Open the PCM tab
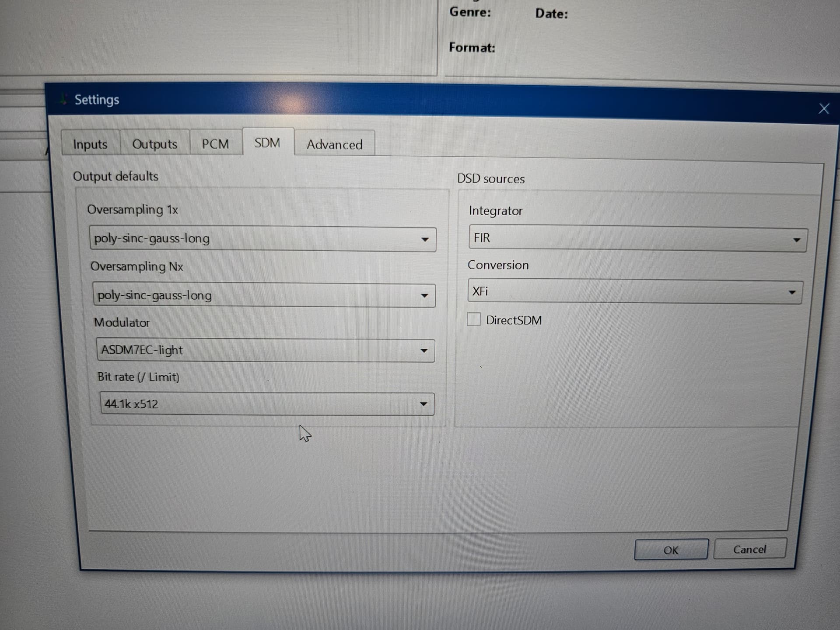This screenshot has width=840, height=630. (x=215, y=143)
